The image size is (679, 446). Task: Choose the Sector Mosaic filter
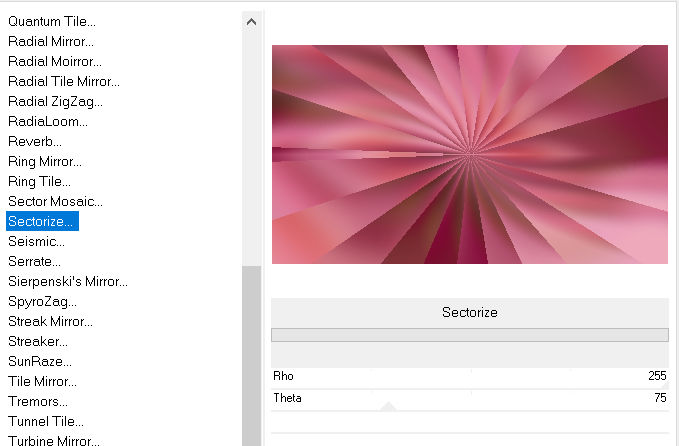click(x=55, y=201)
